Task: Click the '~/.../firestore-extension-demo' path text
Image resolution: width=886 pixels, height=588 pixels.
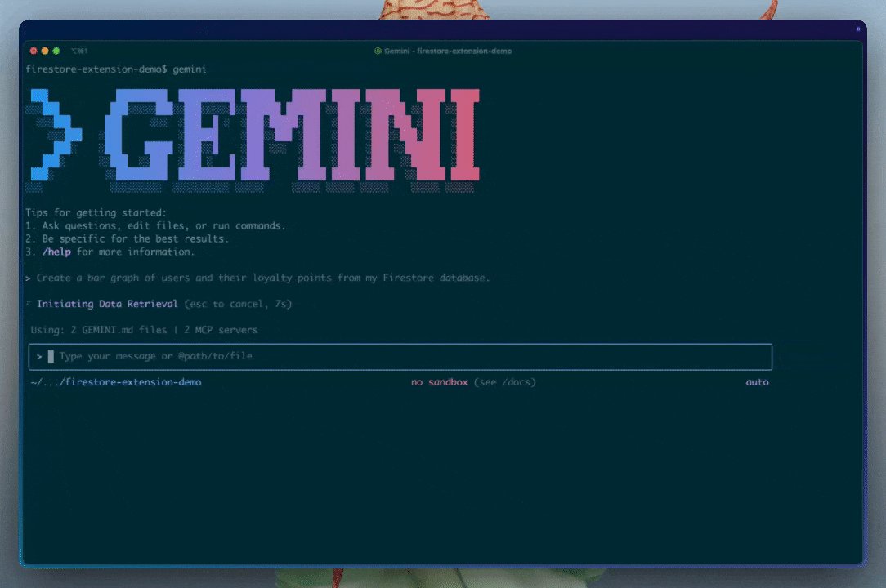Action: pyautogui.click(x=116, y=382)
